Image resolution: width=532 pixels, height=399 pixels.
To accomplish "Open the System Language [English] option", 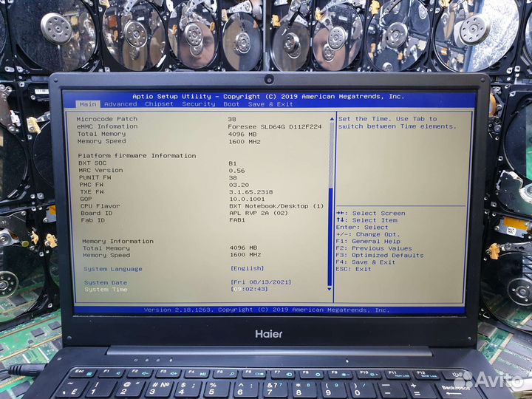I will 247,268.
